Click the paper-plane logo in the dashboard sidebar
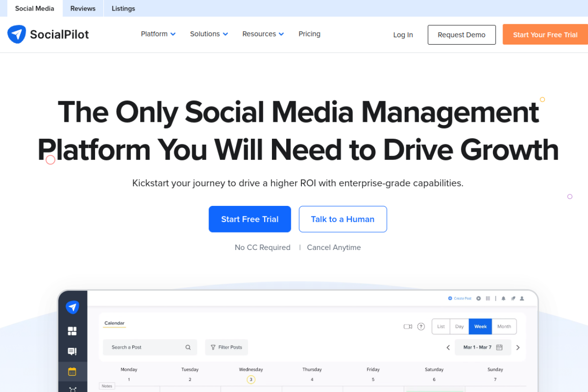Screen dimensions: 588x392 pyautogui.click(x=73, y=307)
